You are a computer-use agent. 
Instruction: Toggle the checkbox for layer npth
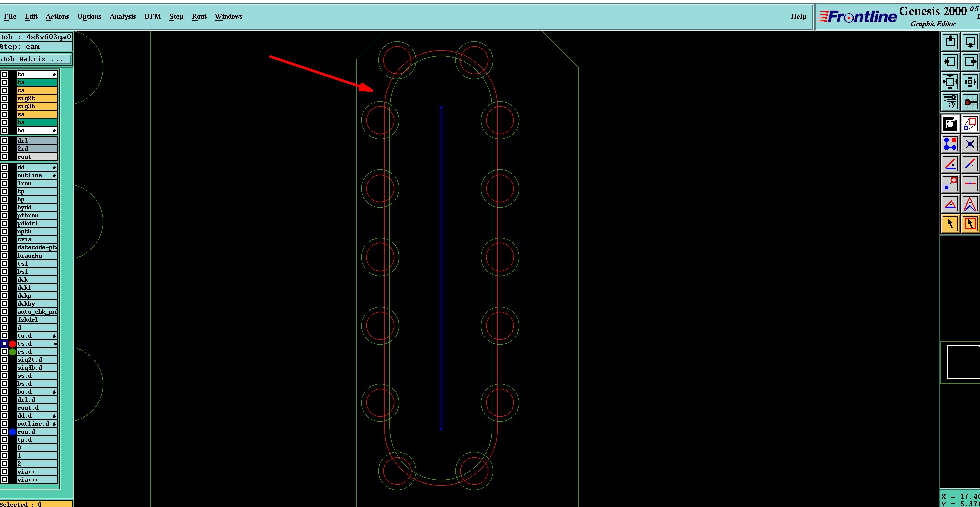[x=4, y=231]
